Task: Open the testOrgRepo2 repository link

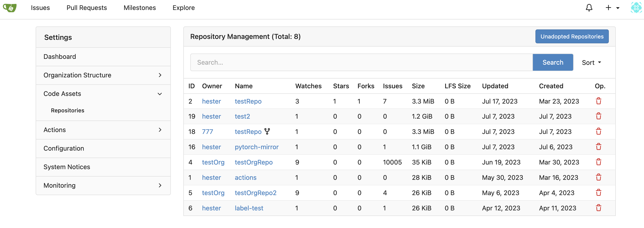Action: pos(256,193)
